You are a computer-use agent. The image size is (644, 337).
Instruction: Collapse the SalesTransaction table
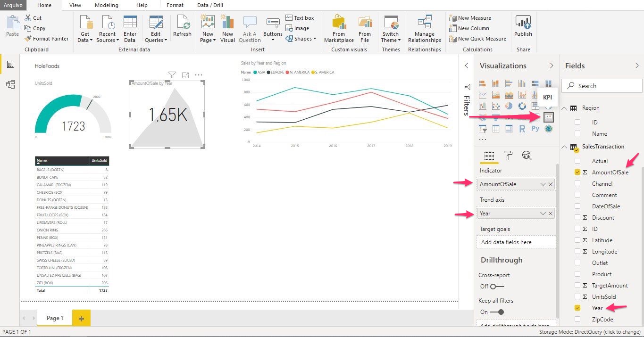pyautogui.click(x=565, y=147)
